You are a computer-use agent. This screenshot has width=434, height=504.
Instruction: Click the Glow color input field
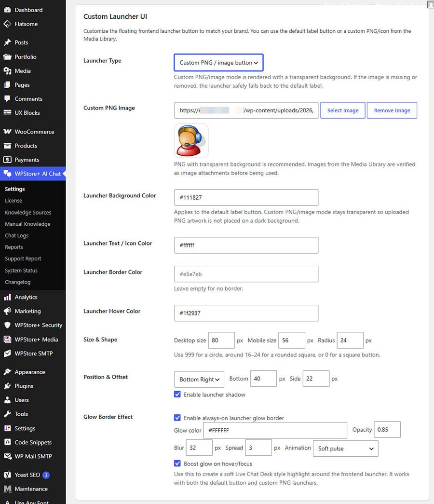tap(275, 430)
